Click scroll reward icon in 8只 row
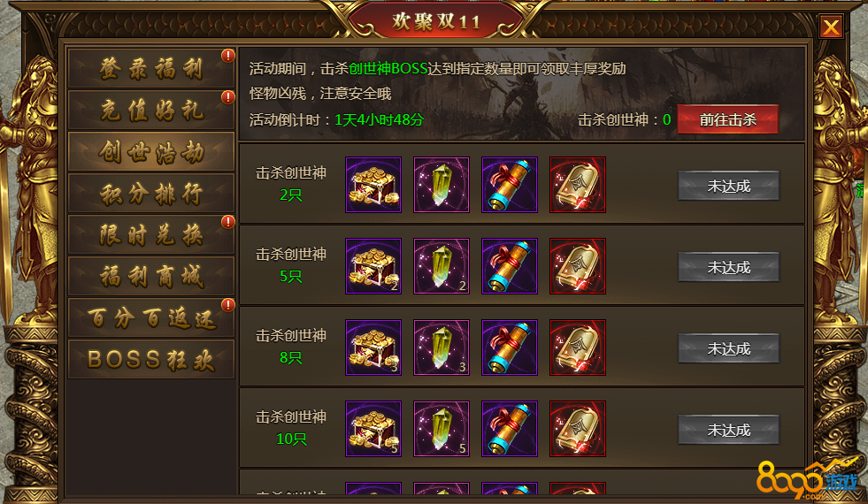Screen dimensions: 868x504 tap(510, 347)
